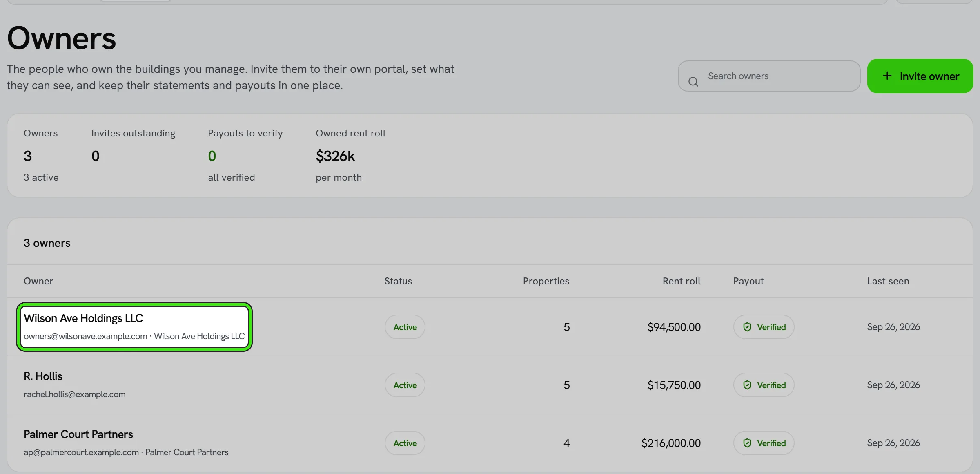Click the properties count 4 for Palmer Court
Screen dimensions: 980x474
pos(566,443)
